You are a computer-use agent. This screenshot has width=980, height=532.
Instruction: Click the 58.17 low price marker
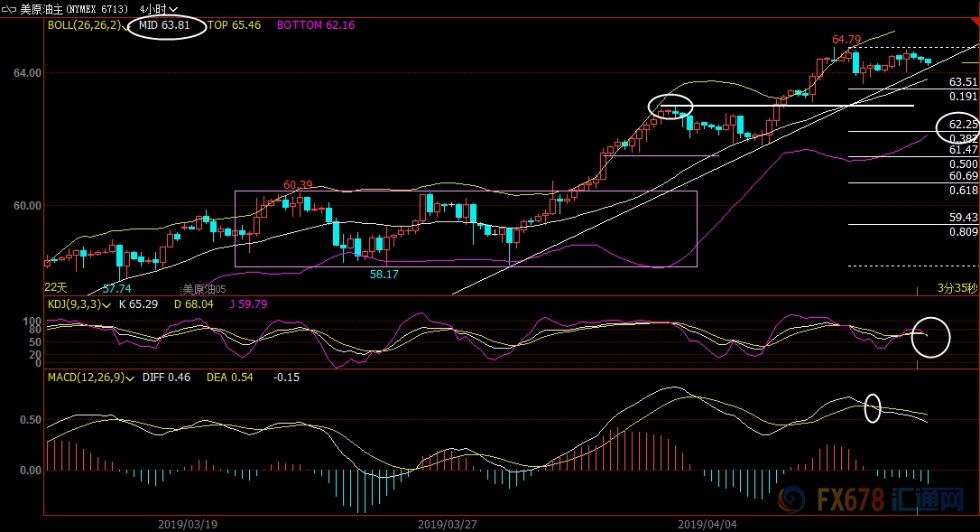point(384,274)
